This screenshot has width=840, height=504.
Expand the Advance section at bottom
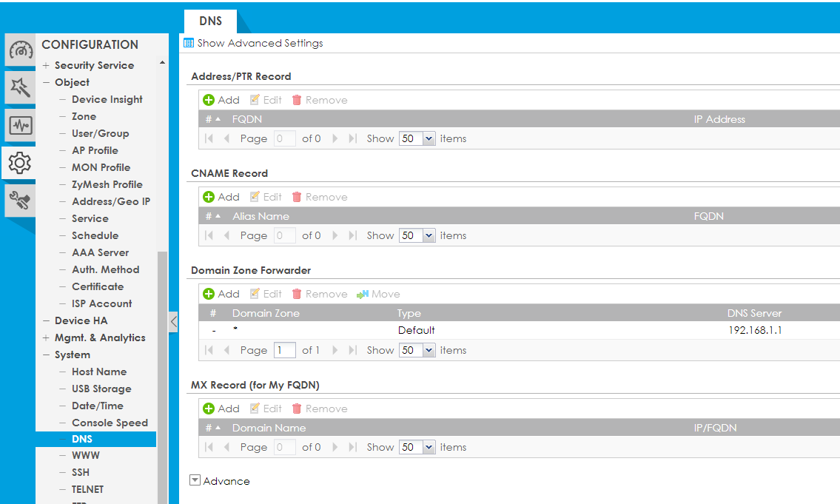click(195, 480)
